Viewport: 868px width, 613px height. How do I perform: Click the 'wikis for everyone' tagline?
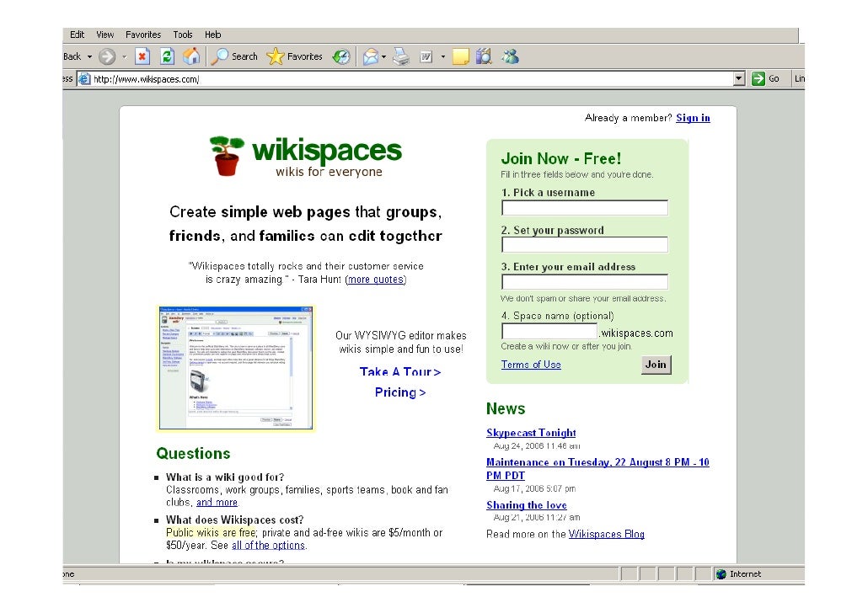point(329,172)
